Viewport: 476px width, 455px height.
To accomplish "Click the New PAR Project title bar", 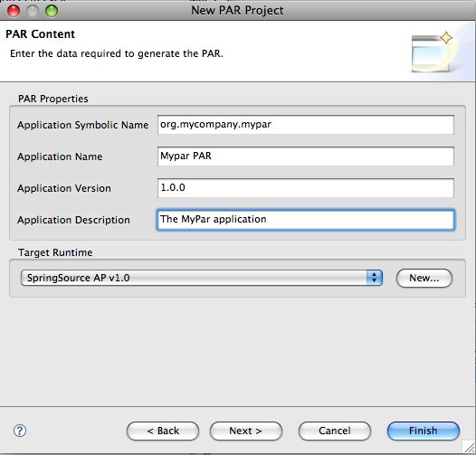I will click(x=237, y=11).
